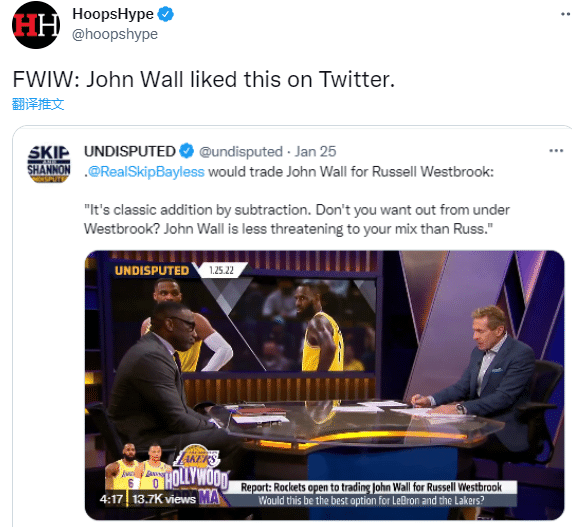
Task: Open the HoopsHype profile avatar
Action: tap(36, 25)
